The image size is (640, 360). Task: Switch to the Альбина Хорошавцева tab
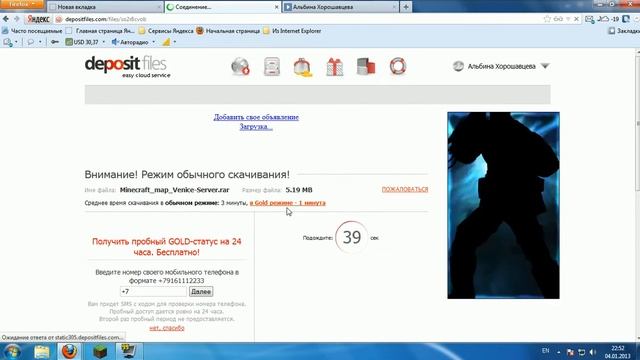pyautogui.click(x=341, y=7)
